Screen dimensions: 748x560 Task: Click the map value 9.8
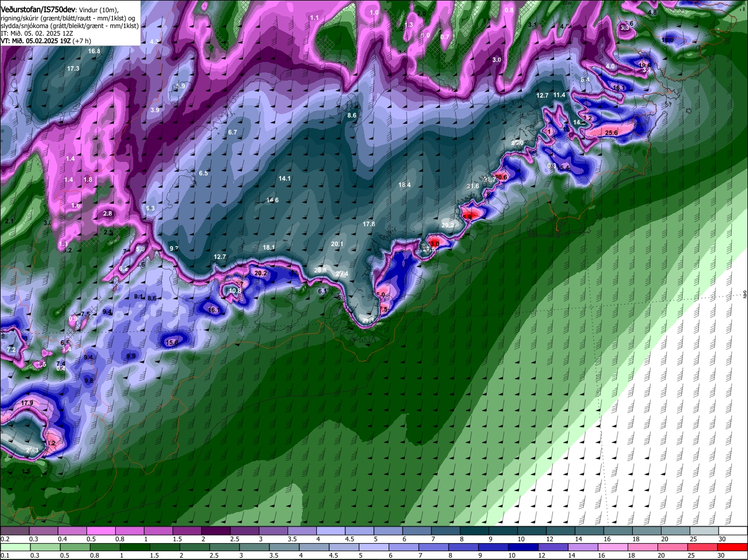[x=89, y=381]
